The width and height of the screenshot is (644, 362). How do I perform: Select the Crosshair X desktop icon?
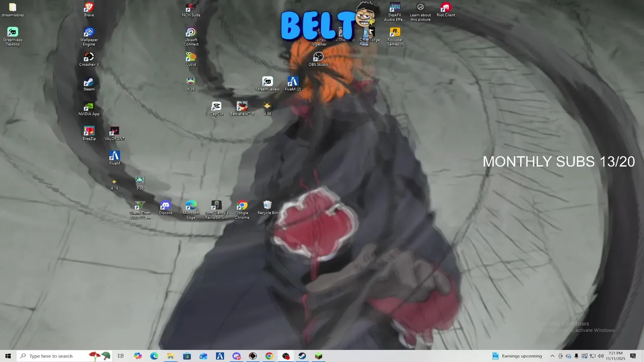89,59
